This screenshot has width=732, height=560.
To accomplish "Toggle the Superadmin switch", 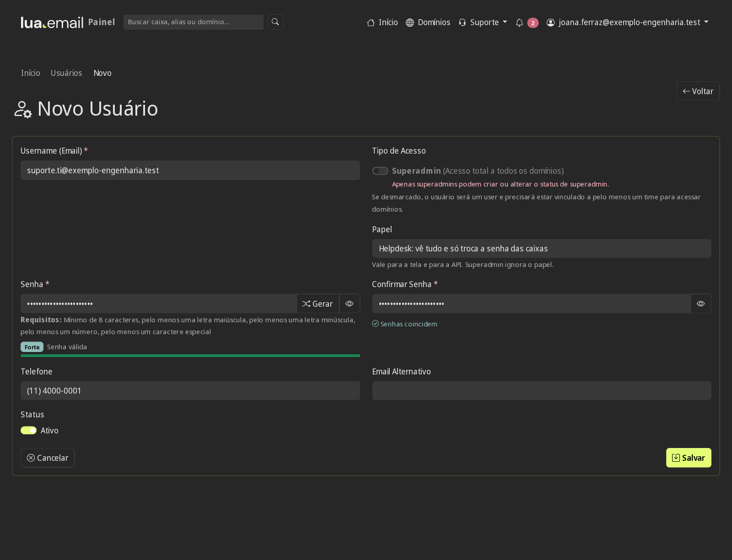I will [380, 171].
